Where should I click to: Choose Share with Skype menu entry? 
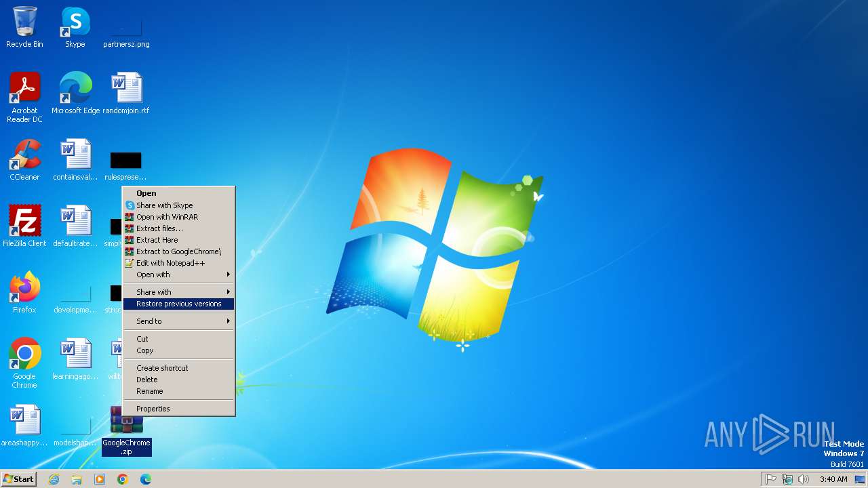tap(178, 205)
